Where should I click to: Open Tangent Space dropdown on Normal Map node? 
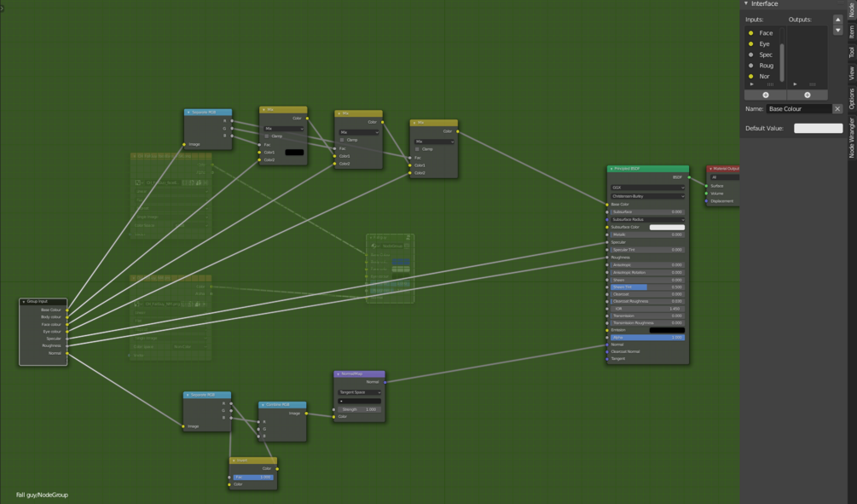[359, 392]
